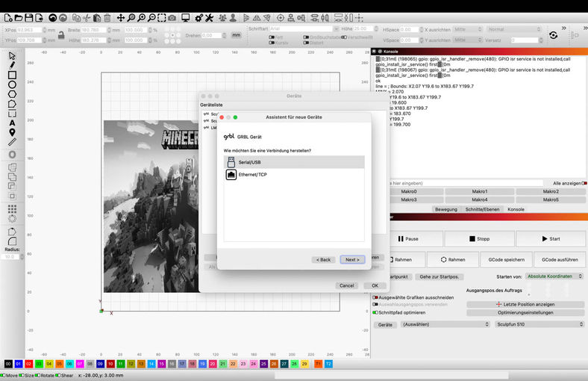Click Cancel in the Geräte dialog
This screenshot has width=588, height=381.
346,285
